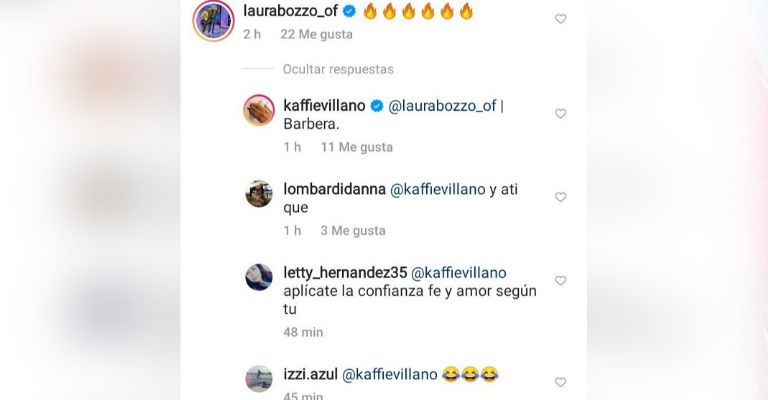The width and height of the screenshot is (768, 400).
Task: Open letty_hernandez35 profile avatar
Action: [x=259, y=277]
